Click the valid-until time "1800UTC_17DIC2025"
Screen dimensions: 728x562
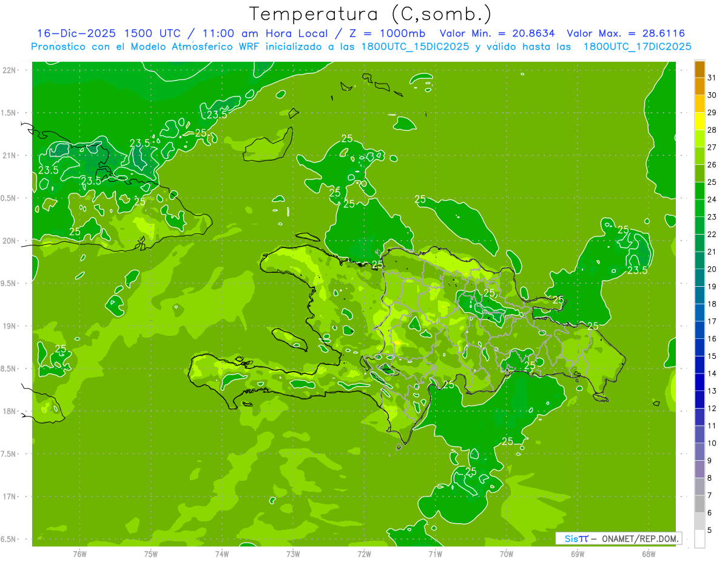tap(636, 47)
